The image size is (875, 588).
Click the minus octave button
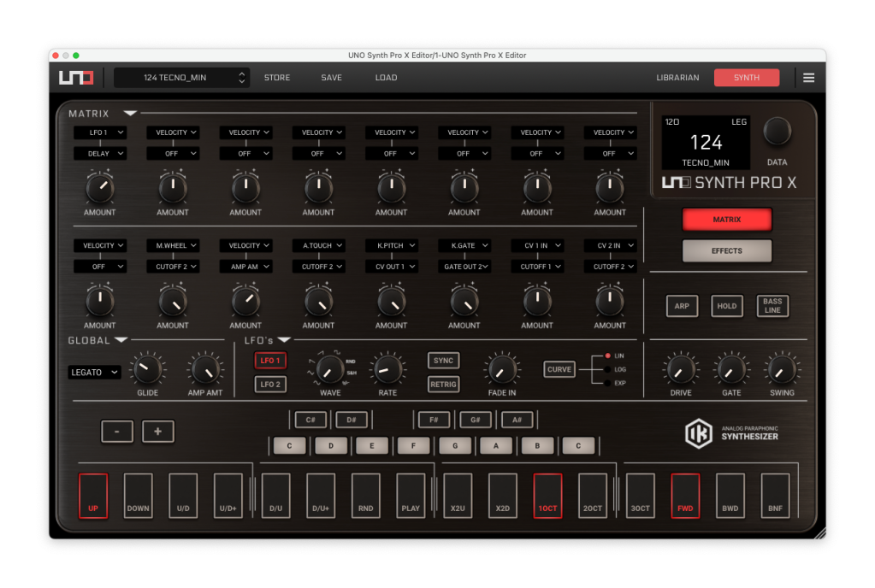click(117, 432)
